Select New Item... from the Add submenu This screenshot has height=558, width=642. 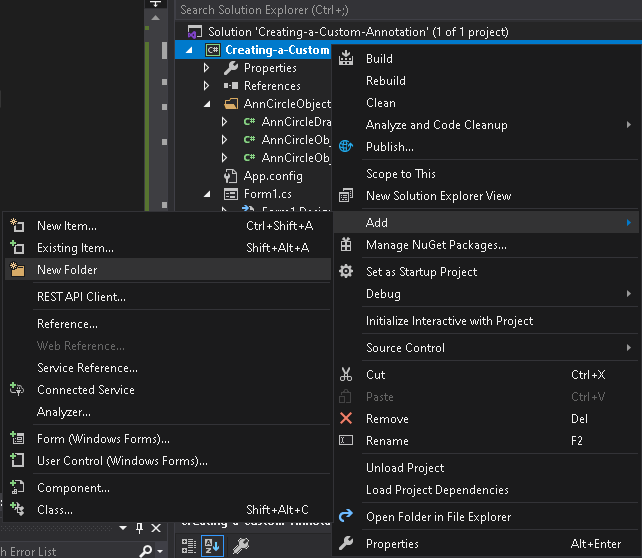pyautogui.click(x=66, y=226)
